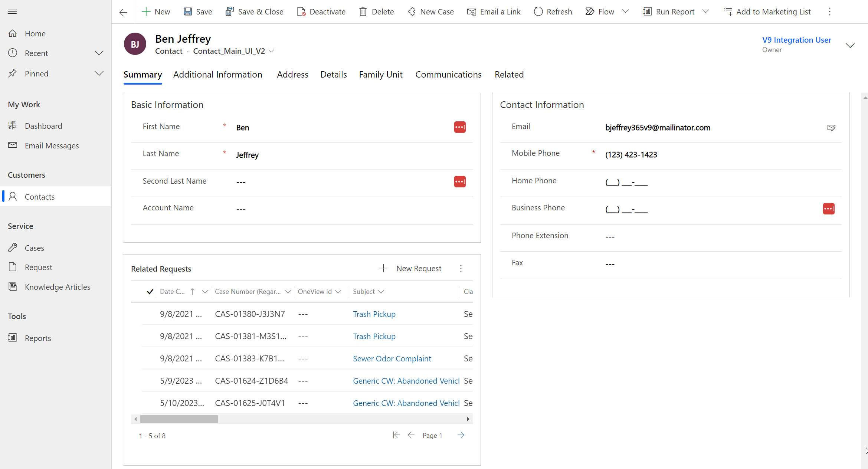Expand the Recent section
The width and height of the screenshot is (868, 469).
tap(99, 53)
